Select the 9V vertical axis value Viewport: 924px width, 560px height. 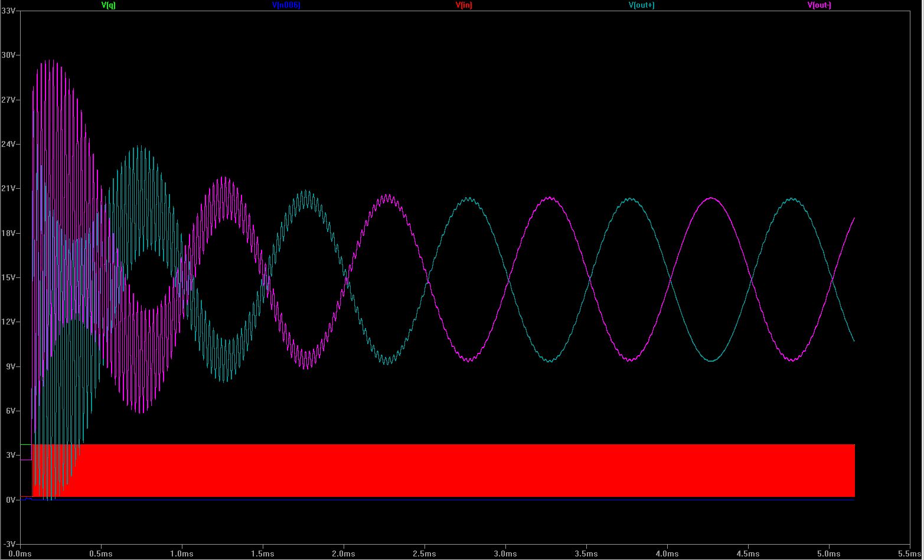10,366
